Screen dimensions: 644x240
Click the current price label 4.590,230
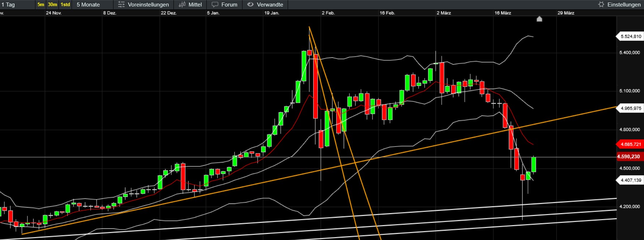[x=629, y=157]
